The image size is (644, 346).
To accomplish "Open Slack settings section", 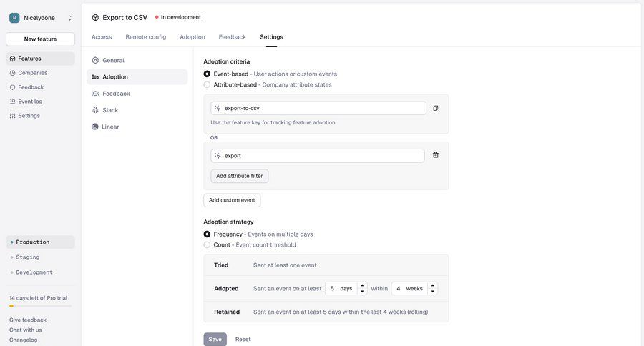I will 137,110.
